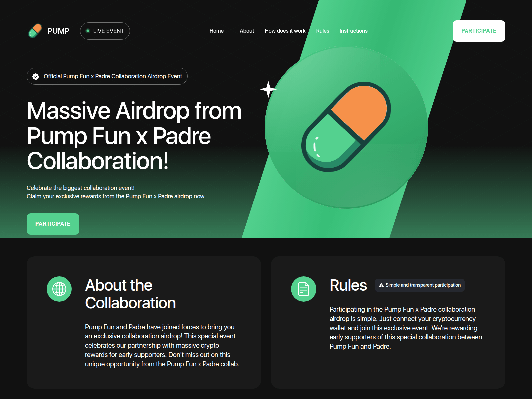Click the globe icon beside About the Collaboration
This screenshot has height=399, width=532.
(x=59, y=289)
